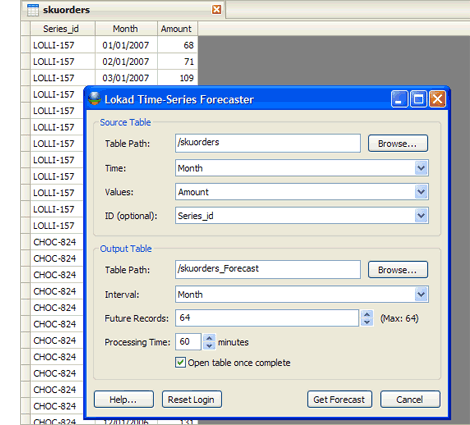This screenshot has width=470, height=425.
Task: Click the Month column header in table
Action: [126, 29]
